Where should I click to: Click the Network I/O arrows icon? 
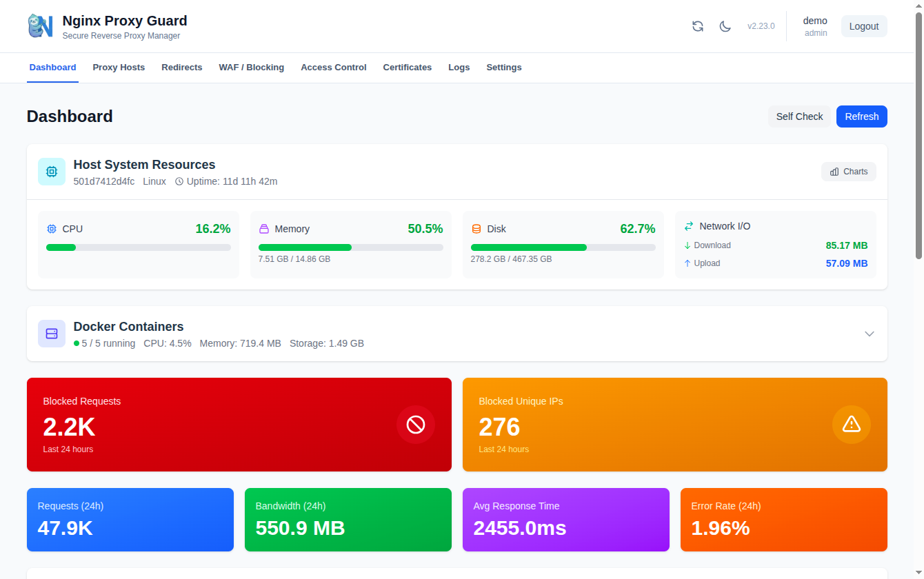pyautogui.click(x=689, y=226)
